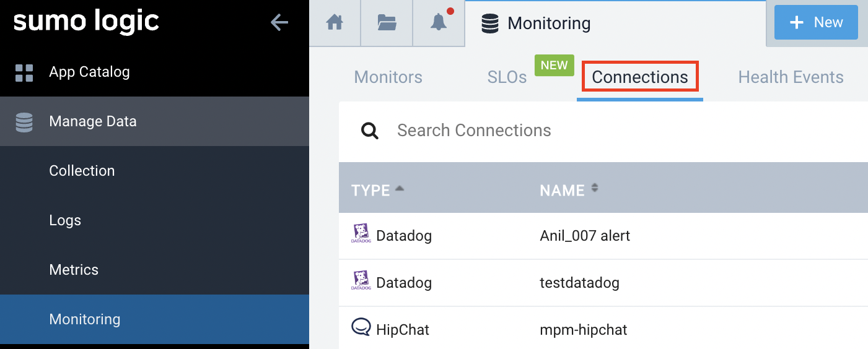Expand the Manage Data menu
The width and height of the screenshot is (868, 349).
[93, 122]
